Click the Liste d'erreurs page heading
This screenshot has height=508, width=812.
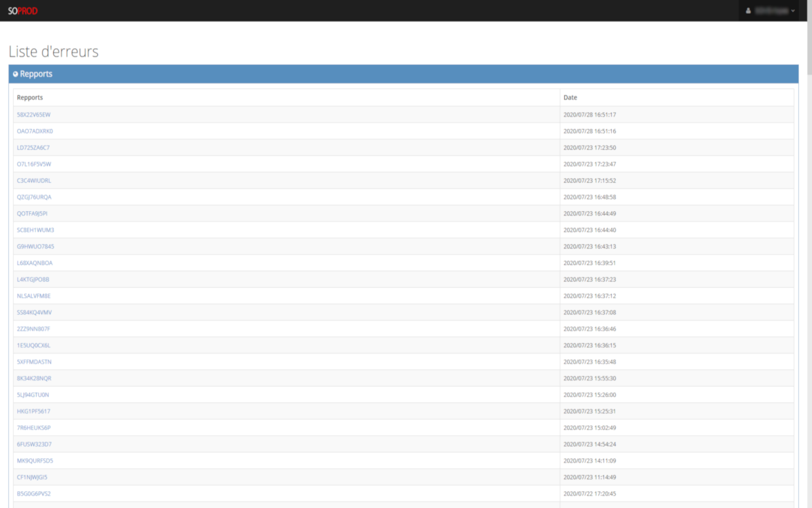coord(53,51)
